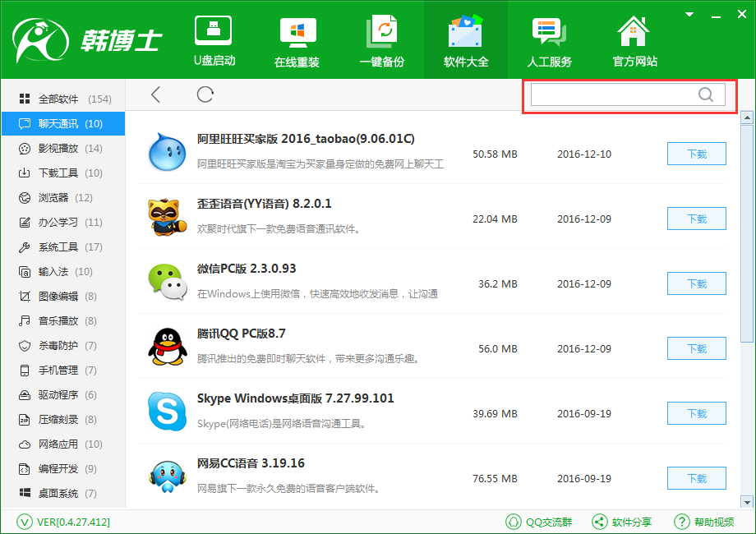Go back using the left arrow
Screen dimensions: 756x534
156,94
